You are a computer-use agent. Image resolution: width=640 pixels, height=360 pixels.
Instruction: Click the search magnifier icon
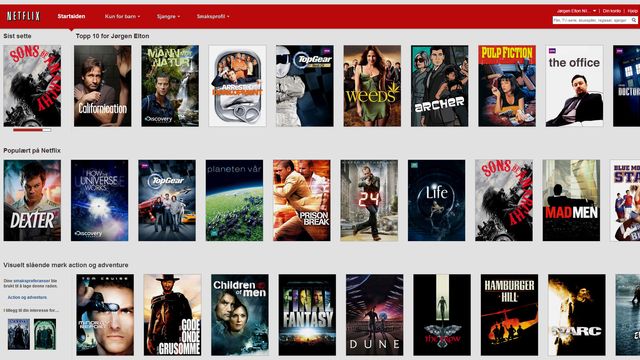(634, 20)
